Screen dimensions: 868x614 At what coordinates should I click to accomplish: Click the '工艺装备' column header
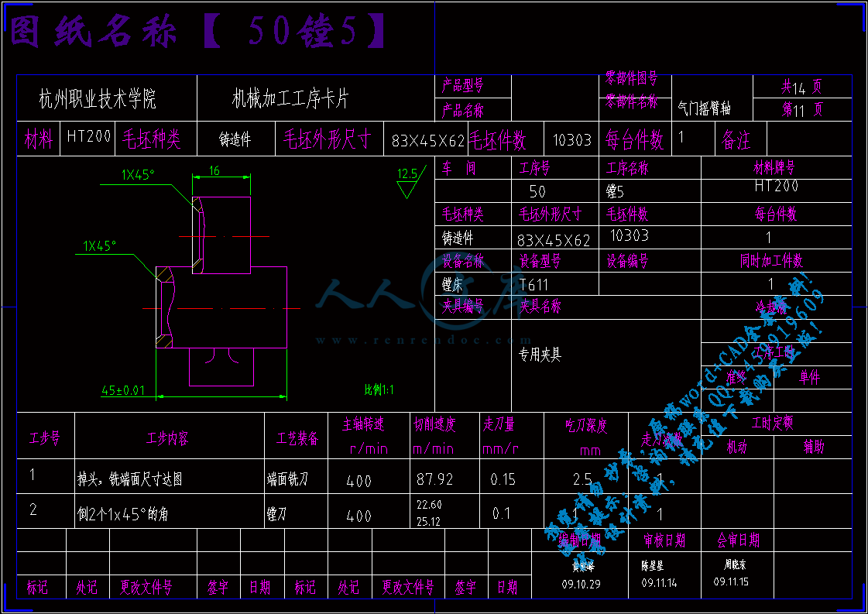click(297, 438)
